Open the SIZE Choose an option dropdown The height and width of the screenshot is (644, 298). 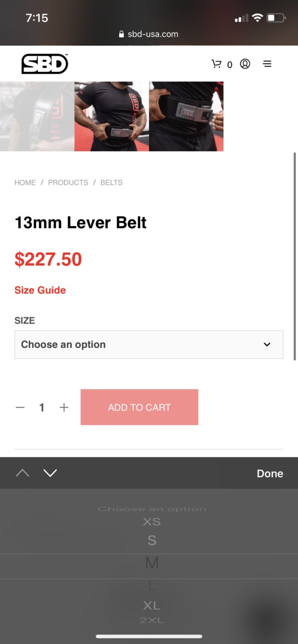(149, 344)
